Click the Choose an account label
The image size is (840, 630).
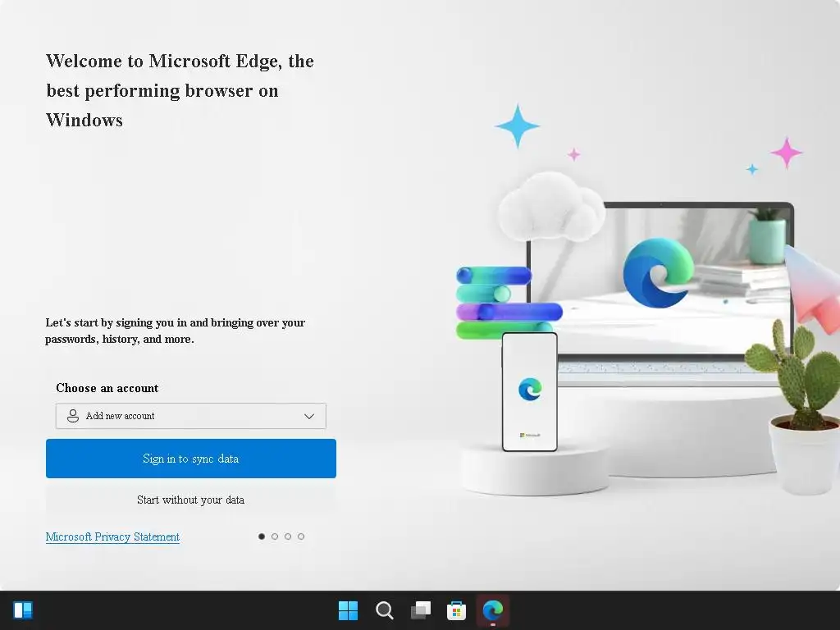click(107, 388)
